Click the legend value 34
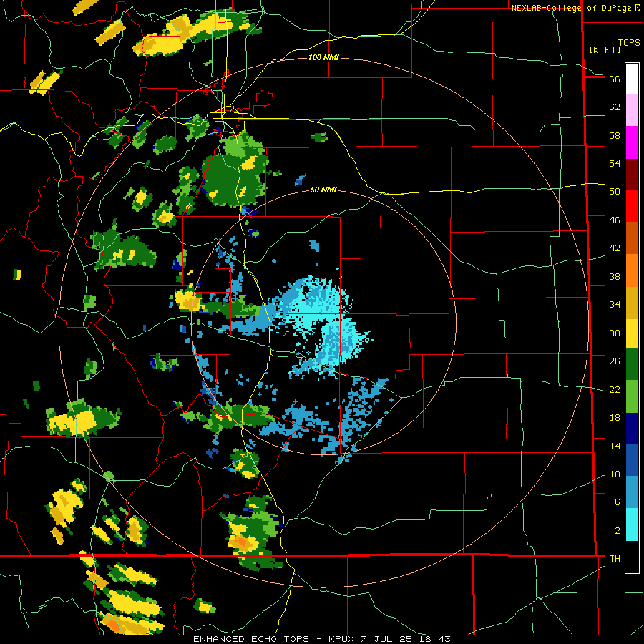The height and width of the screenshot is (644, 644). [x=615, y=305]
